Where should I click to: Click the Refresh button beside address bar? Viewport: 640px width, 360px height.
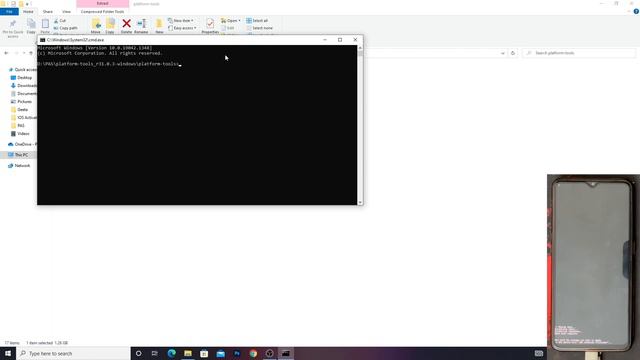[x=513, y=53]
